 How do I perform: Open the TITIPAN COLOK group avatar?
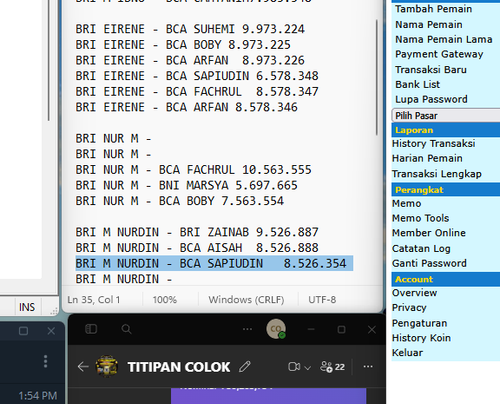pyautogui.click(x=107, y=366)
